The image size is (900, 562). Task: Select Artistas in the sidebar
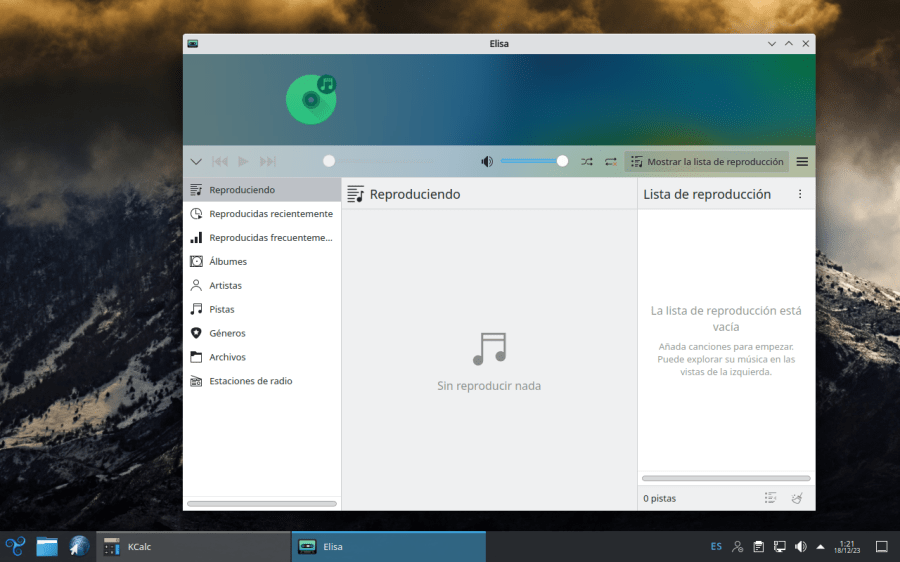[x=225, y=285]
